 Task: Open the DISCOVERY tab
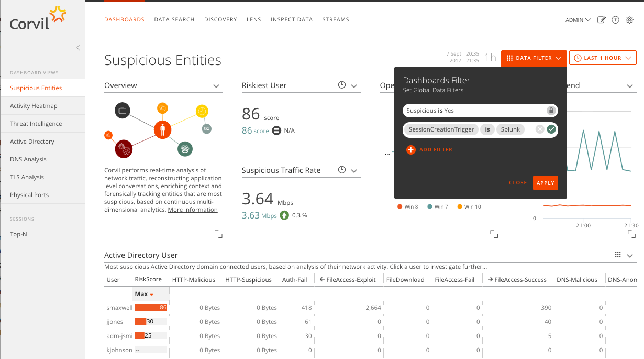point(220,20)
